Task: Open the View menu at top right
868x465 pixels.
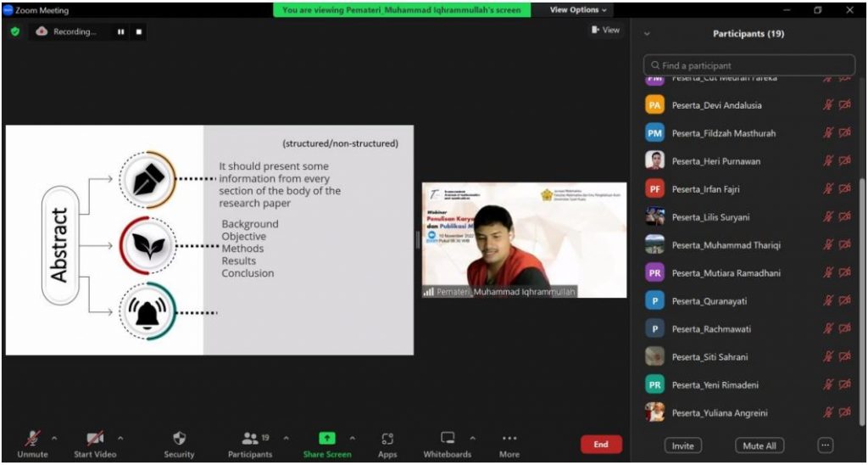Action: 605,30
